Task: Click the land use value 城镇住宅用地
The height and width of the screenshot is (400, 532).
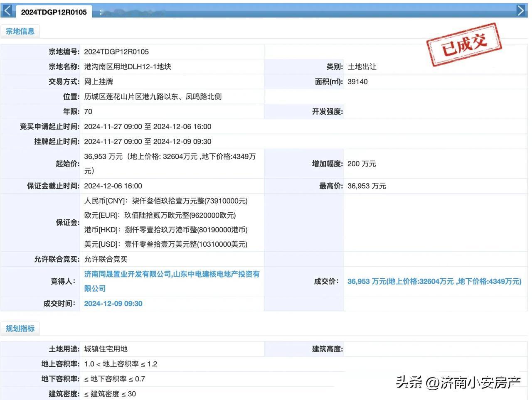Action: point(106,349)
